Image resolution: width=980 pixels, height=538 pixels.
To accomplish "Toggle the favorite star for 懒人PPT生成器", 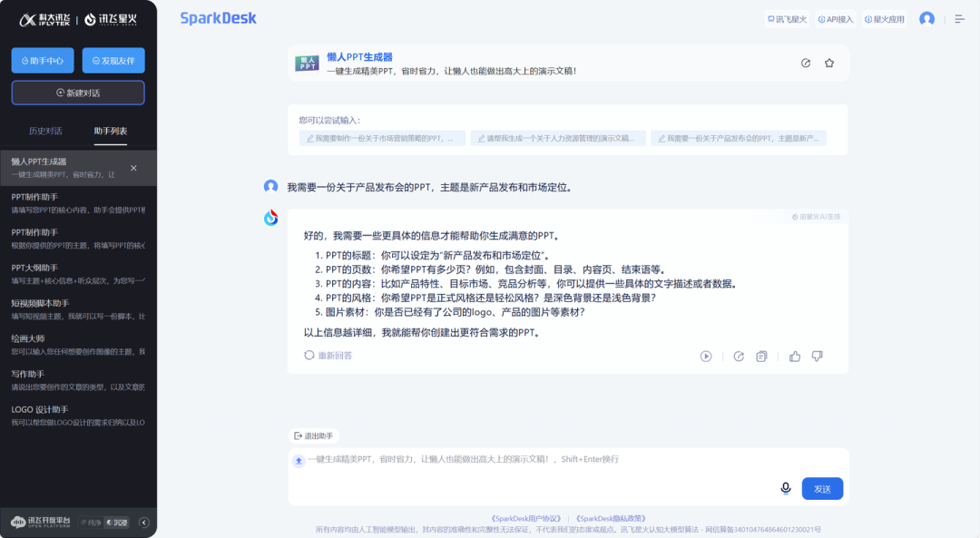I will (827, 64).
